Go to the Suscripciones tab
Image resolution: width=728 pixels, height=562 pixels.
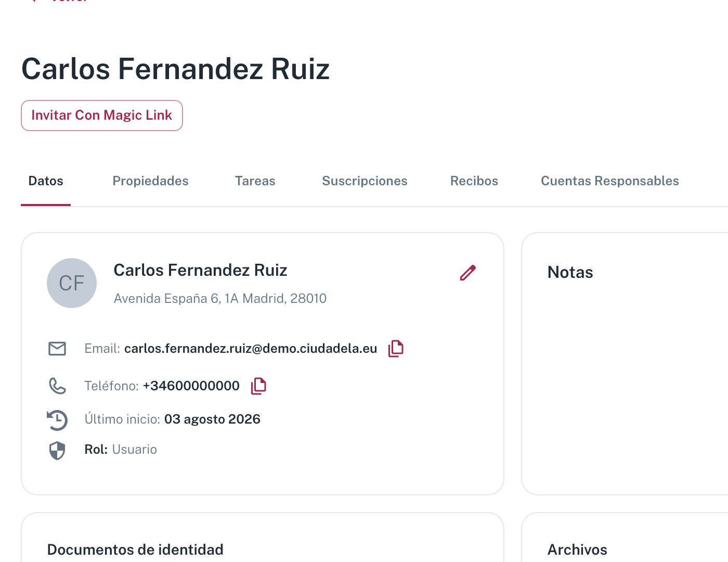pos(365,181)
